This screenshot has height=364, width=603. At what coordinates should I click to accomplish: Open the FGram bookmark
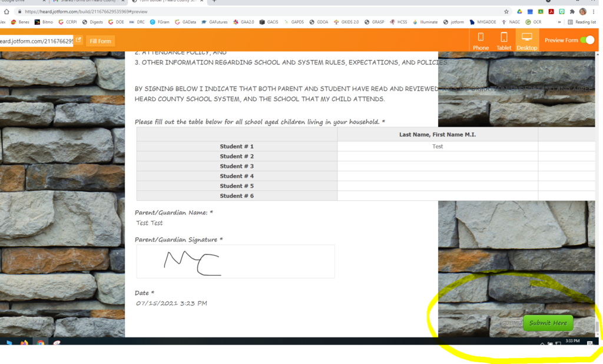(160, 22)
